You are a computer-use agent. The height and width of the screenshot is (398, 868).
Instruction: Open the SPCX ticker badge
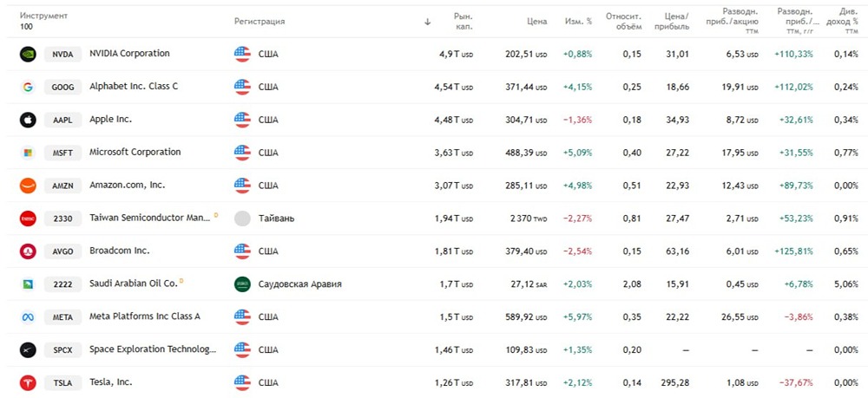pyautogui.click(x=62, y=350)
